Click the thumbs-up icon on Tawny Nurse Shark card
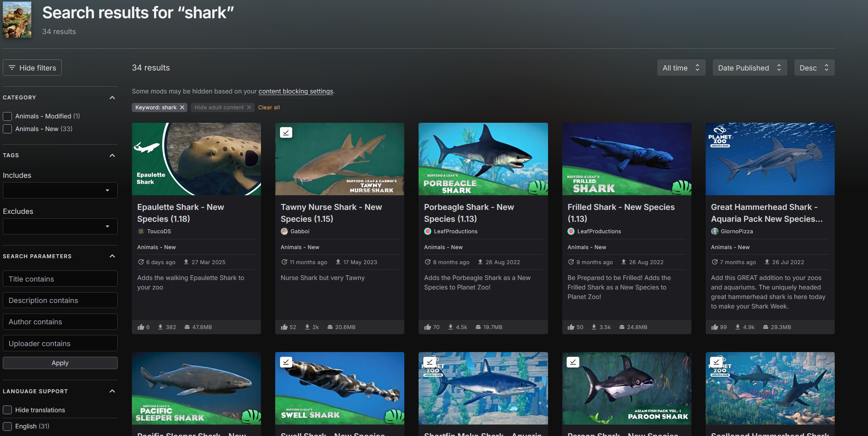 coord(284,327)
